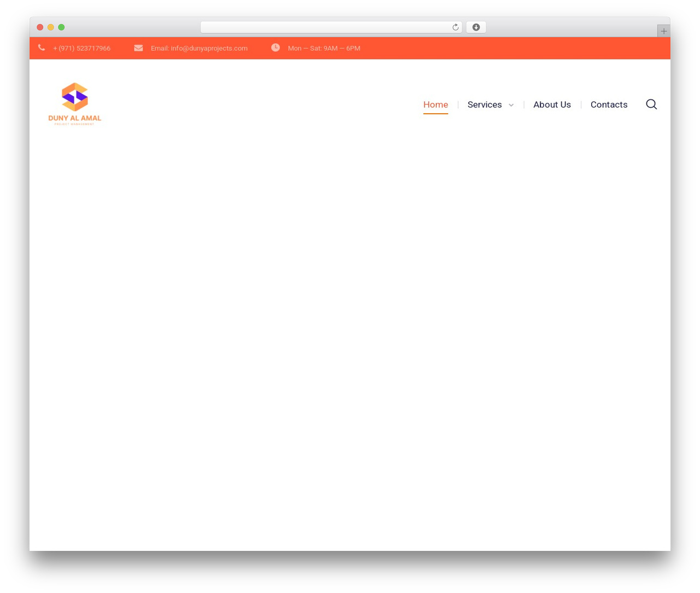Image resolution: width=700 pixels, height=593 pixels.
Task: Open the Contacts menu item
Action: pos(609,104)
